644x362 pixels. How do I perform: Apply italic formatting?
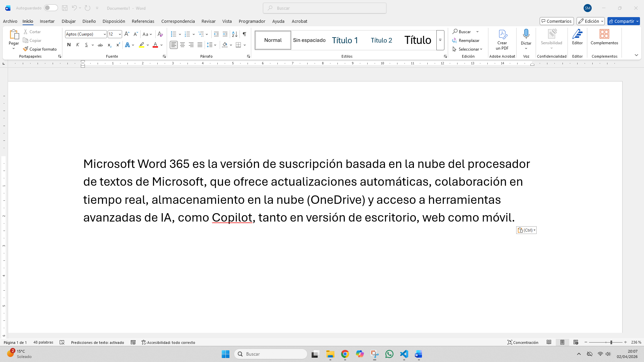[77, 45]
